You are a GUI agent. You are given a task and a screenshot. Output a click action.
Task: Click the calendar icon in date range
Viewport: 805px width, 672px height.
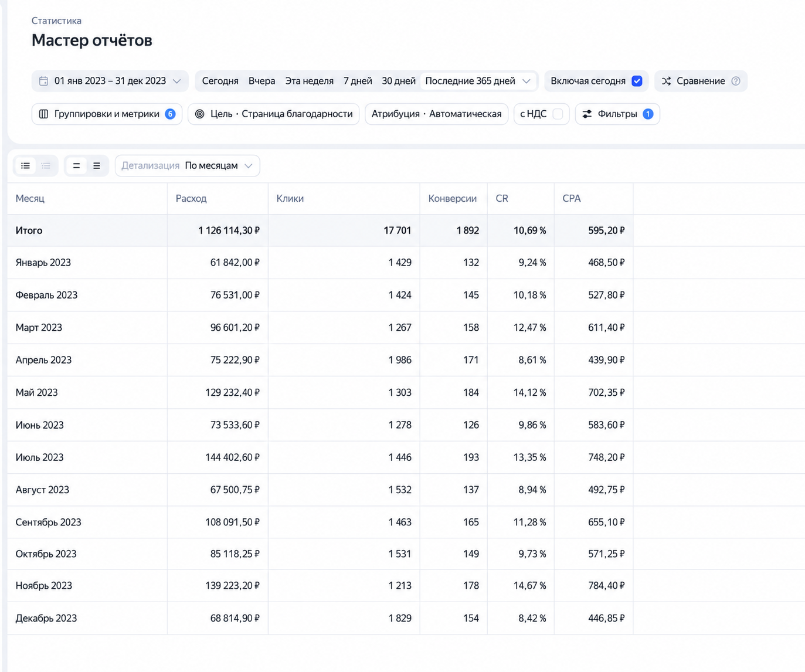click(x=43, y=81)
